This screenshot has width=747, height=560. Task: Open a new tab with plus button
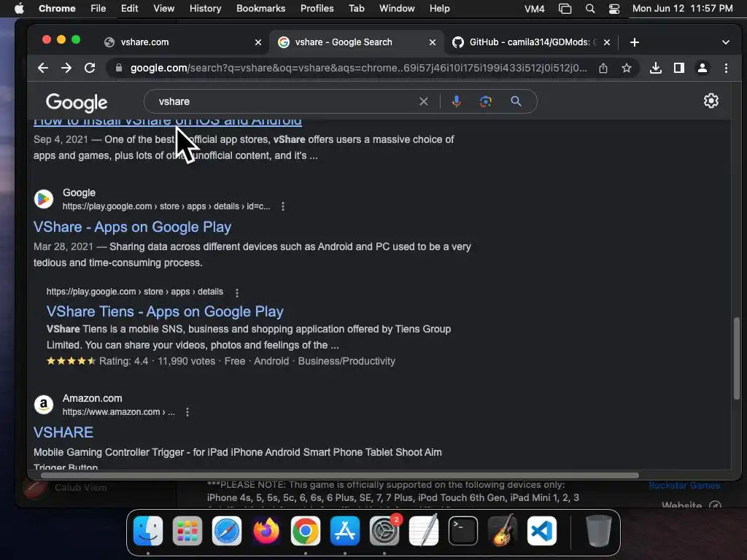[634, 42]
